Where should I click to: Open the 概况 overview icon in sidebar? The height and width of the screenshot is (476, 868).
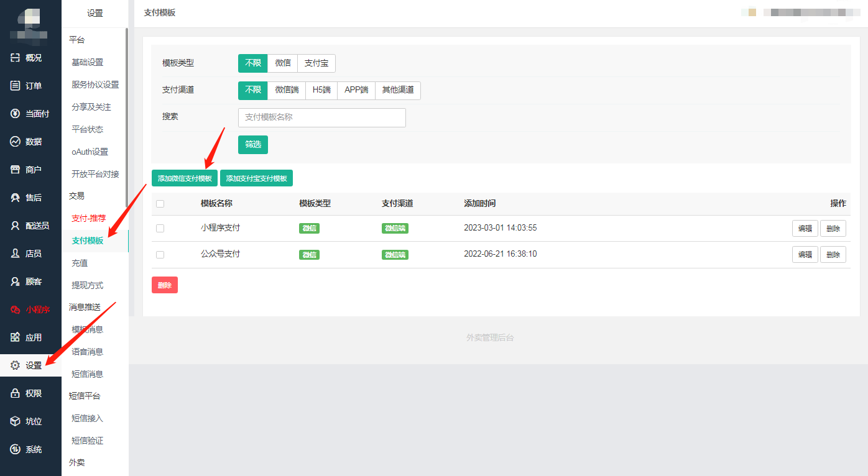pyautogui.click(x=16, y=58)
